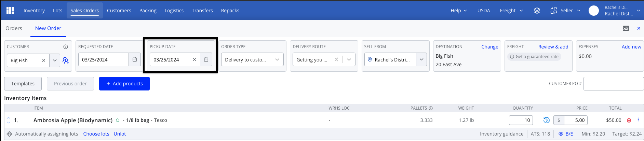This screenshot has width=644, height=141.
Task: Click the price field showing 5.00
Action: pos(576,120)
